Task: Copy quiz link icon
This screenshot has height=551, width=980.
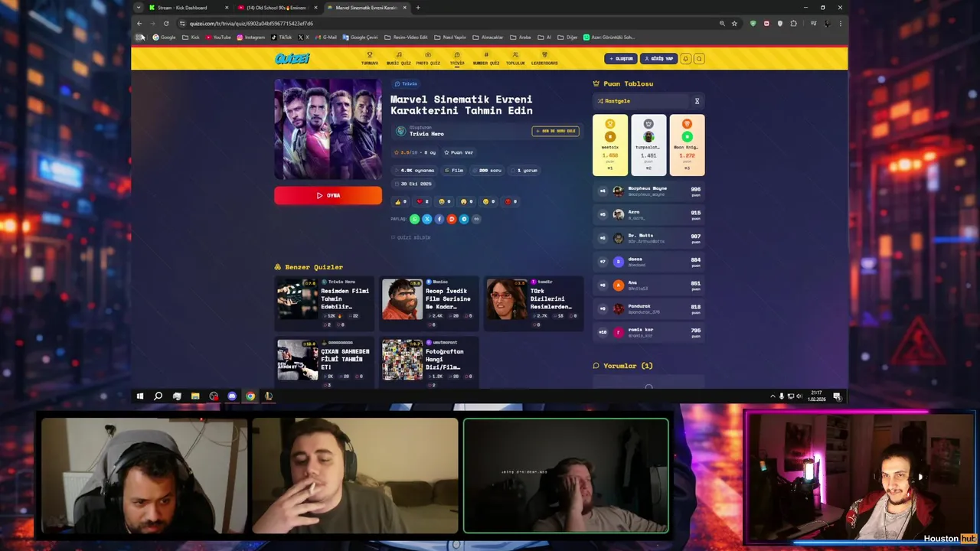Action: 475,219
